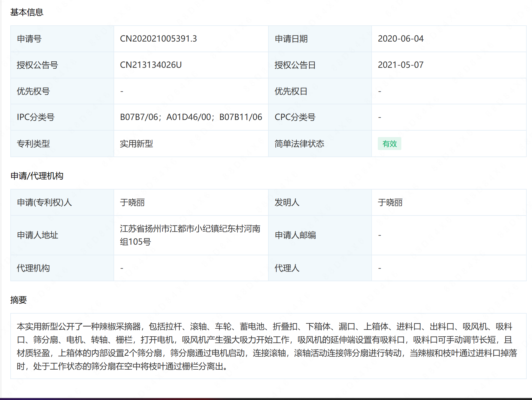This screenshot has width=532, height=400.
Task: Click the 代理人 label cell
Action: click(x=320, y=268)
